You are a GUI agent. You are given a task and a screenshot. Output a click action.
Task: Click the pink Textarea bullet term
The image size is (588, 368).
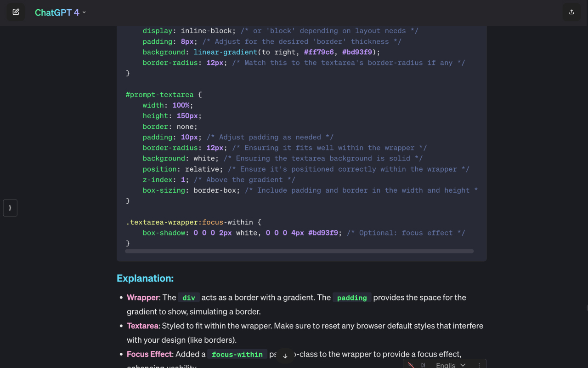point(142,326)
